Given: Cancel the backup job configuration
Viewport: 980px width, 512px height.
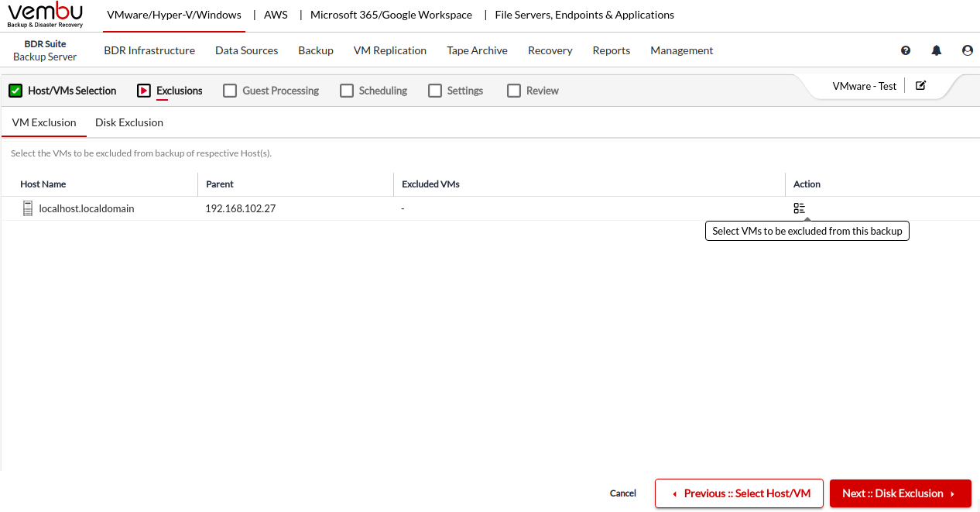Looking at the screenshot, I should click(x=623, y=493).
